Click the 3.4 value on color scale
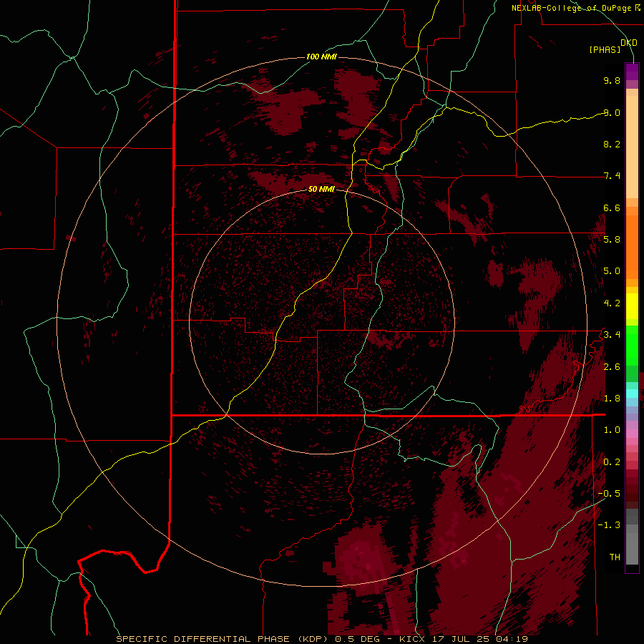Image resolution: width=644 pixels, height=644 pixels. 612,335
